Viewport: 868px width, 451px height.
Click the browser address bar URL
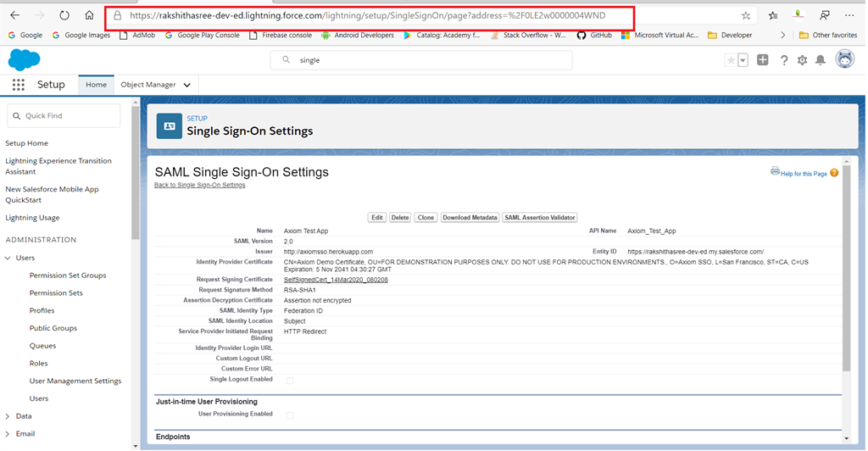click(368, 15)
